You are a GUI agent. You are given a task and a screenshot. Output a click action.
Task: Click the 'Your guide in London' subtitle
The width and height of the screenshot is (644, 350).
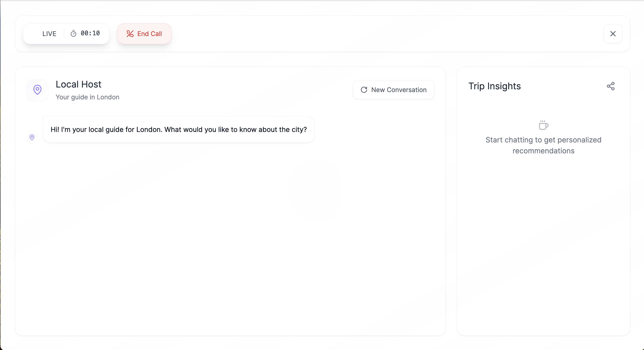pos(87,97)
